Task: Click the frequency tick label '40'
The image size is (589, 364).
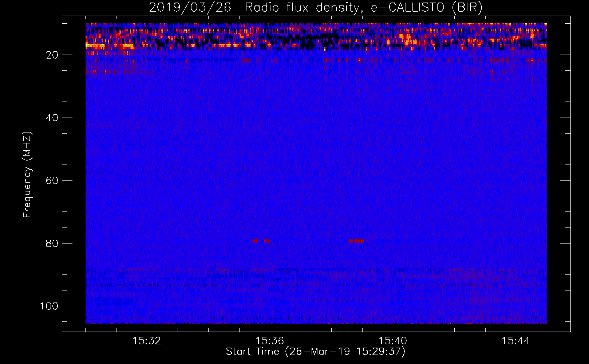Action: tap(52, 118)
